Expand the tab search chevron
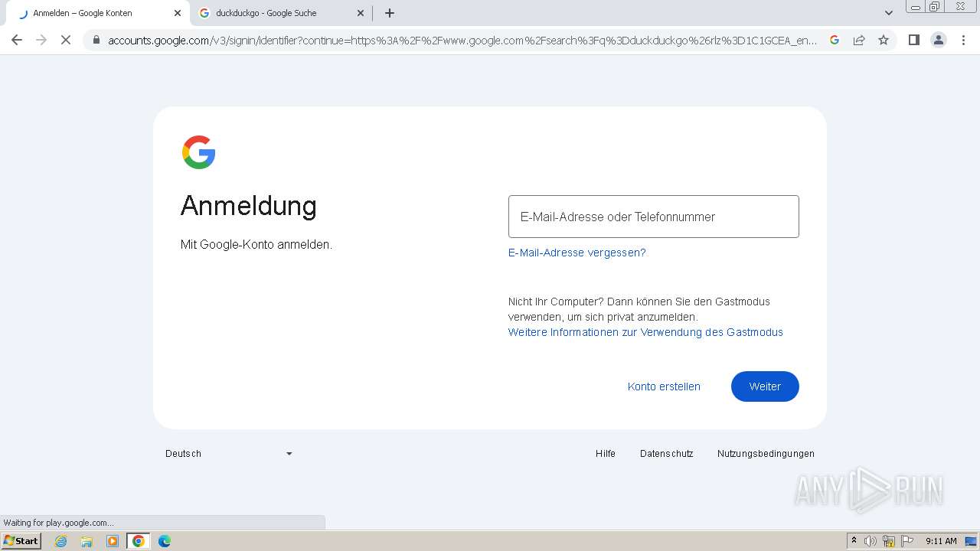980x551 pixels. tap(889, 13)
